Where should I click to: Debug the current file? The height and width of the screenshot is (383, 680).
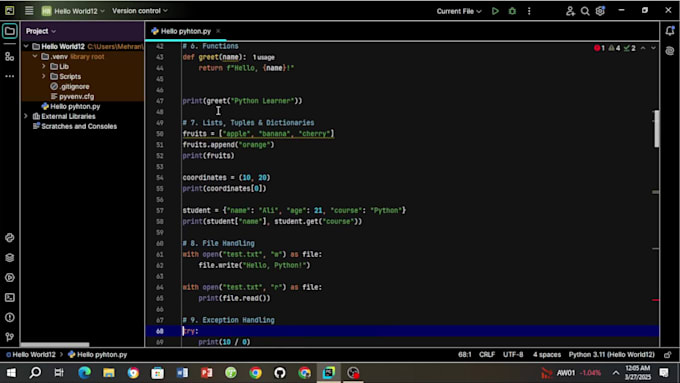[512, 11]
